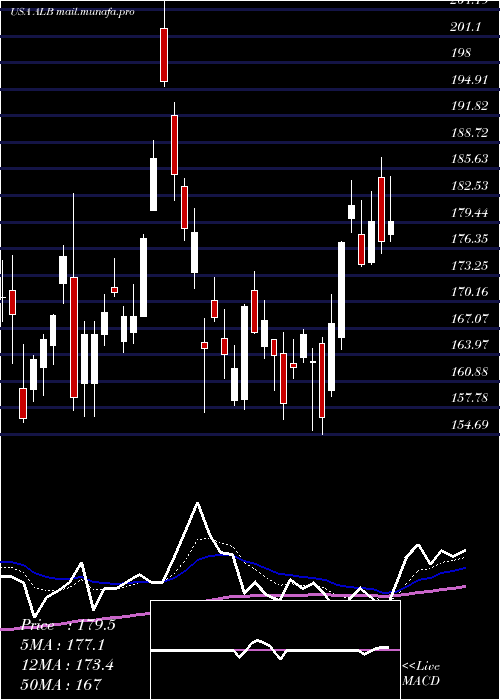Select the 185.63 price axis label
Screen dimensions: 500x700
470,159
